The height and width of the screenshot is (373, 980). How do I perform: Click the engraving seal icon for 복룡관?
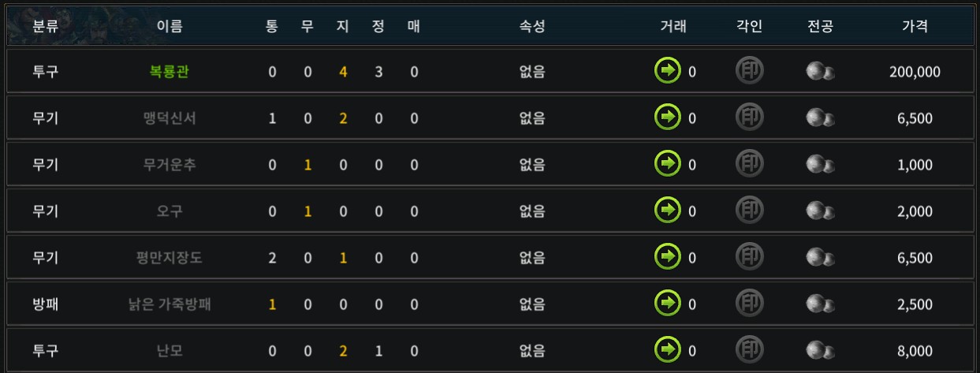coord(749,72)
